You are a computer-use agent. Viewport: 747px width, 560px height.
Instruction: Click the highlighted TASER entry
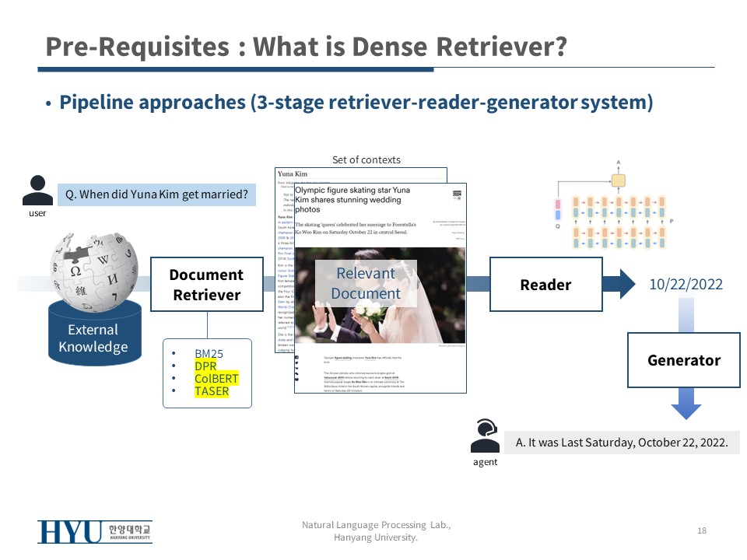[x=212, y=391]
